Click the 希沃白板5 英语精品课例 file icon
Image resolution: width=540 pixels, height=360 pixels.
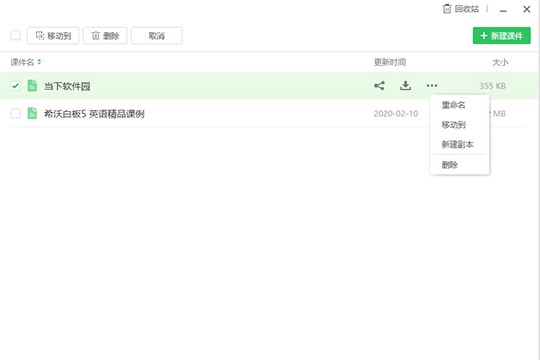tap(32, 113)
